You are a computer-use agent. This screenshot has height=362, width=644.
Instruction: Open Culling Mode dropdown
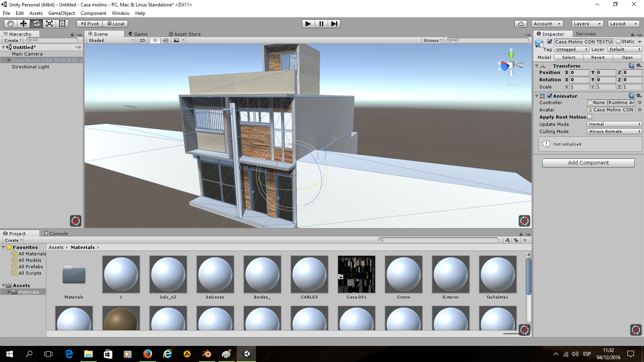tap(615, 132)
